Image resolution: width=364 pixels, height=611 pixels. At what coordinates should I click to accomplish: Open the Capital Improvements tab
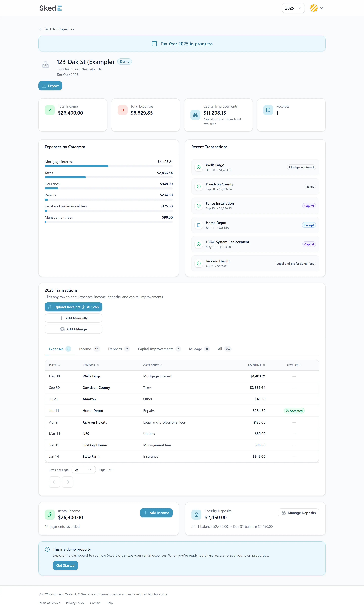156,349
